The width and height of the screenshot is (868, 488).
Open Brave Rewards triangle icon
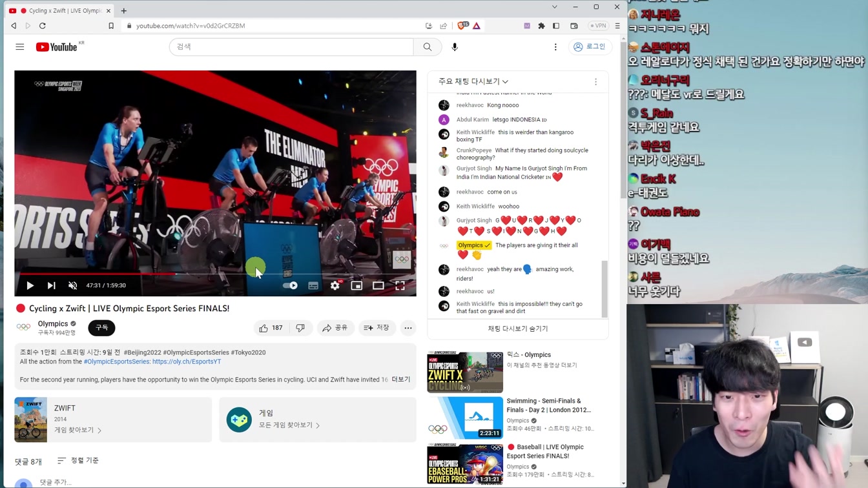pyautogui.click(x=477, y=26)
